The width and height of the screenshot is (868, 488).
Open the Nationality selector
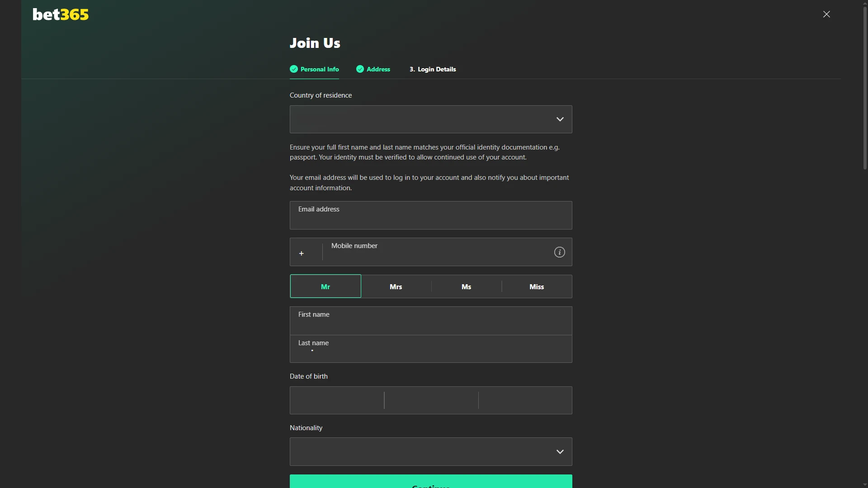pyautogui.click(x=430, y=451)
